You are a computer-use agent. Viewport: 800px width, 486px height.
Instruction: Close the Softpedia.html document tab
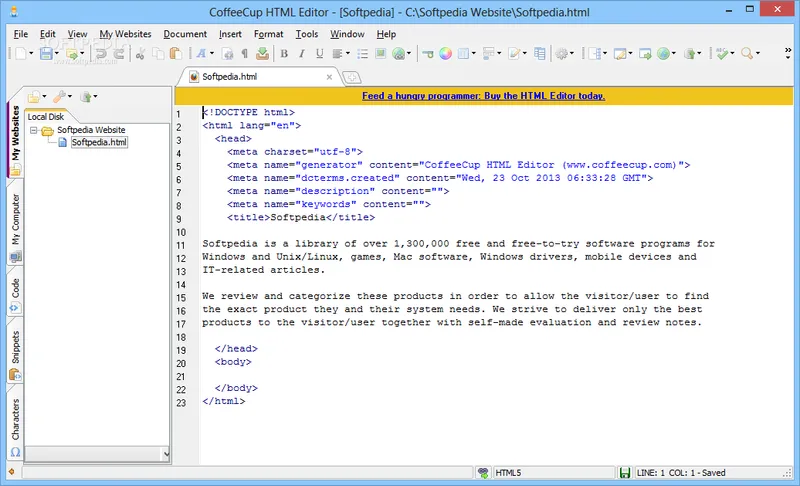[329, 77]
